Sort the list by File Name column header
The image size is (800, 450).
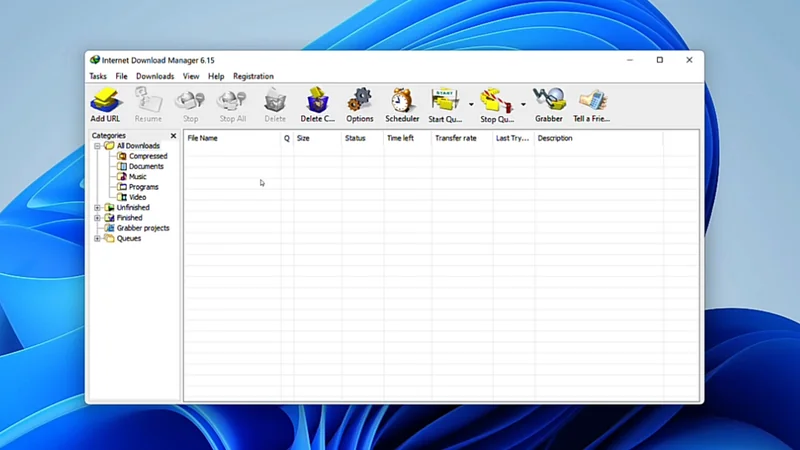coord(230,138)
